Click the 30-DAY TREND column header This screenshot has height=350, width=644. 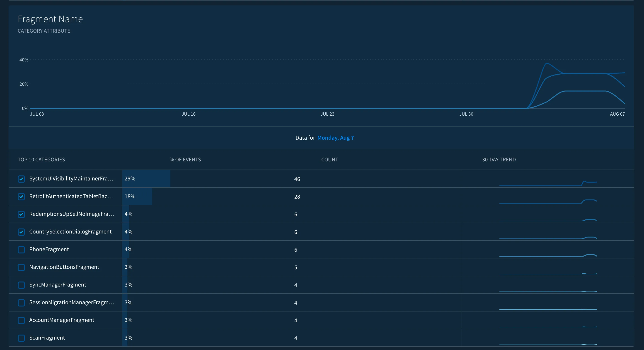(x=499, y=160)
